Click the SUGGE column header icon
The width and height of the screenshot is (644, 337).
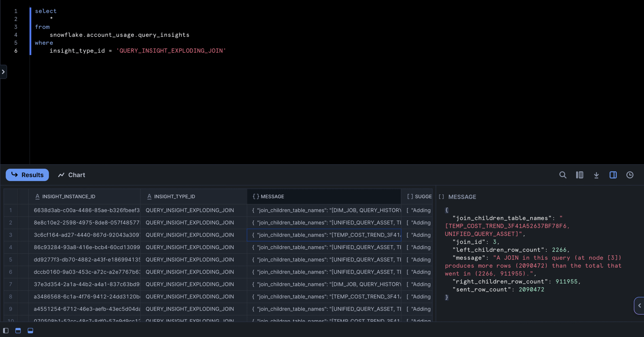(410, 196)
